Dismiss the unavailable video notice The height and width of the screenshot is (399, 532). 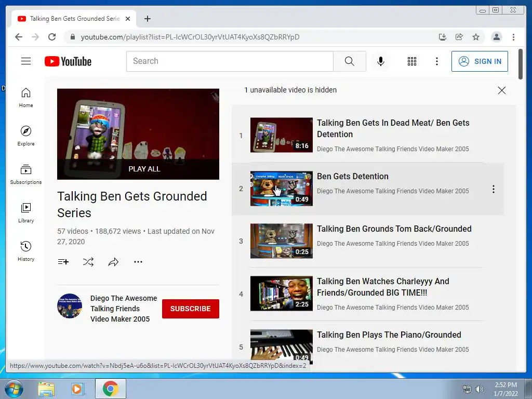coord(501,90)
